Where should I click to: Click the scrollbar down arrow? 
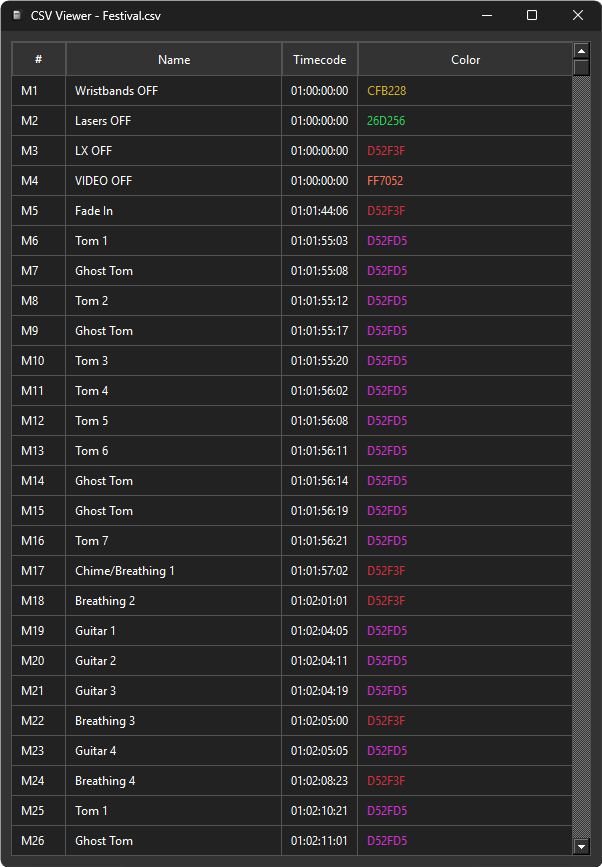581,847
